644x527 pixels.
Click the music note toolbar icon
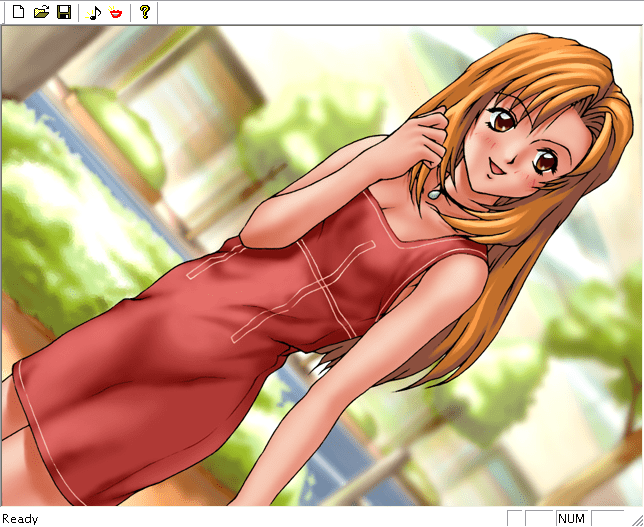(94, 12)
